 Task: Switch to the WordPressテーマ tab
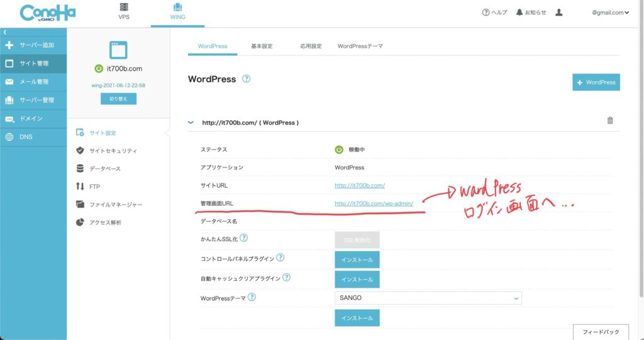[x=360, y=46]
